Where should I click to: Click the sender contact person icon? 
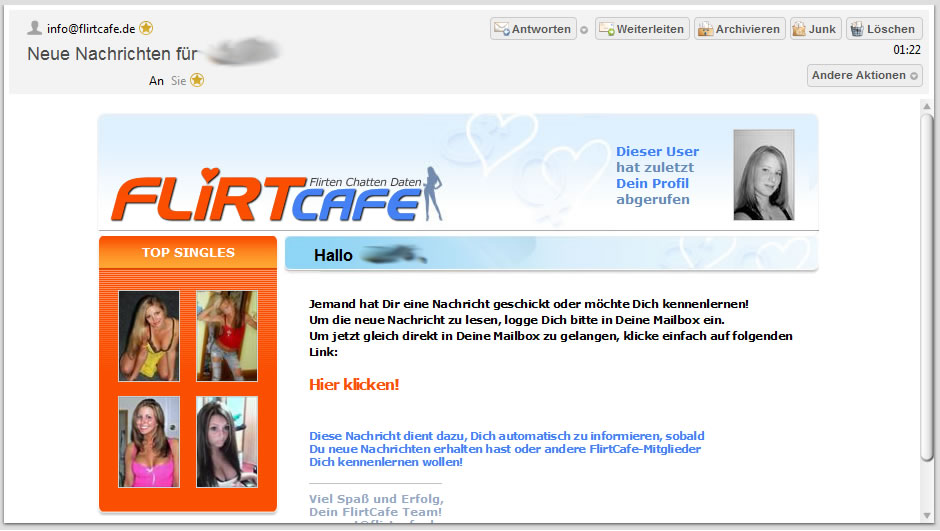(x=35, y=28)
